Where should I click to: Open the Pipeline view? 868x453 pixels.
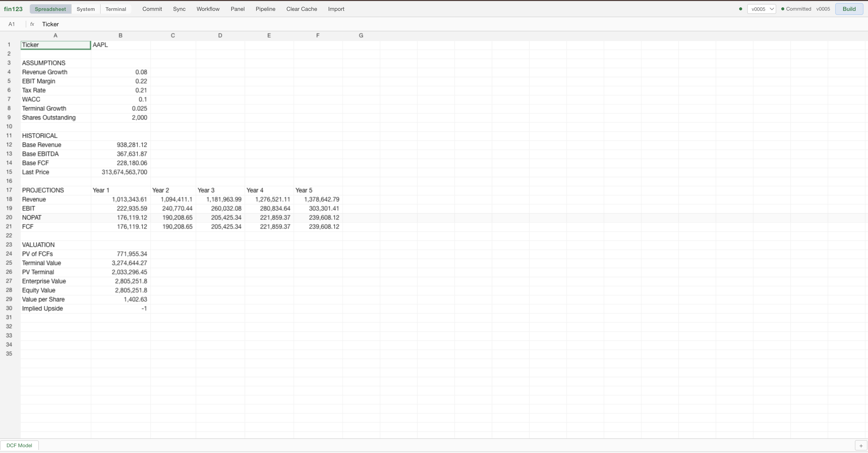[265, 9]
